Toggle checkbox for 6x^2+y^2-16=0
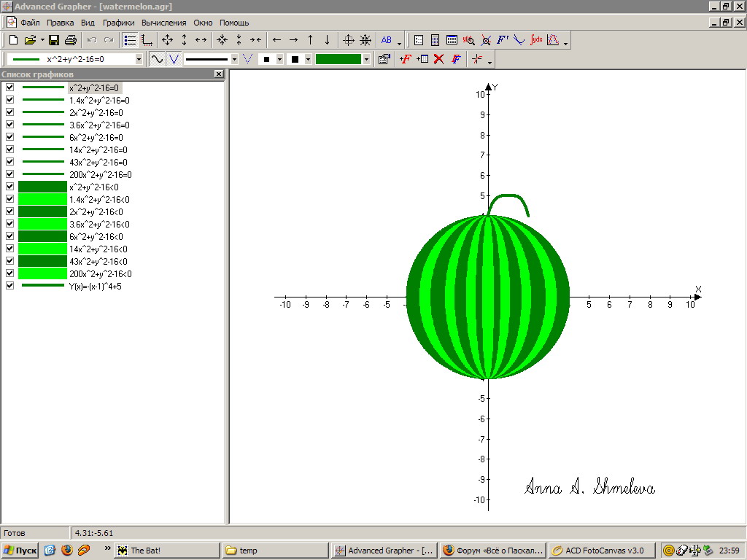Viewport: 747px width, 560px height. [x=9, y=137]
